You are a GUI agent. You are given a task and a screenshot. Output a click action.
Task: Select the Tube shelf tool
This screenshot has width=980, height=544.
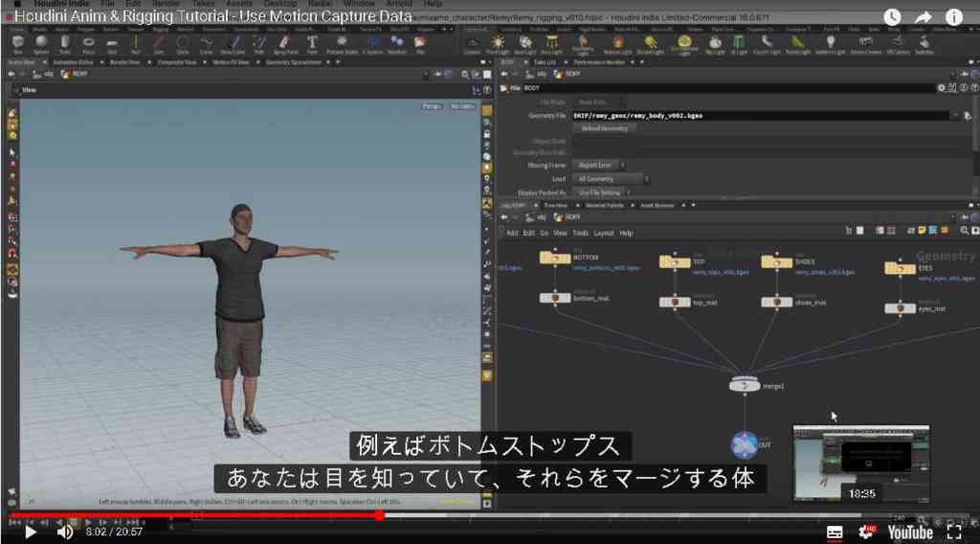pyautogui.click(x=65, y=43)
